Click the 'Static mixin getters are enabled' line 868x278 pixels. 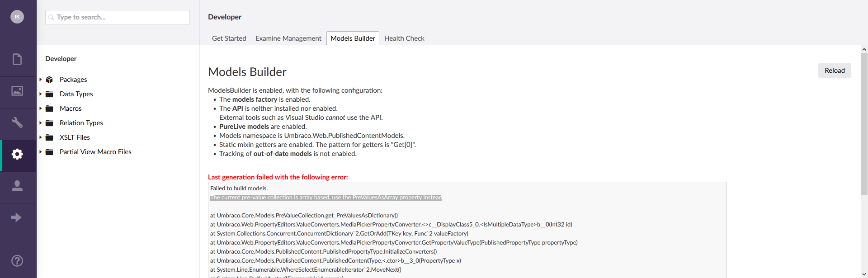tap(317, 145)
